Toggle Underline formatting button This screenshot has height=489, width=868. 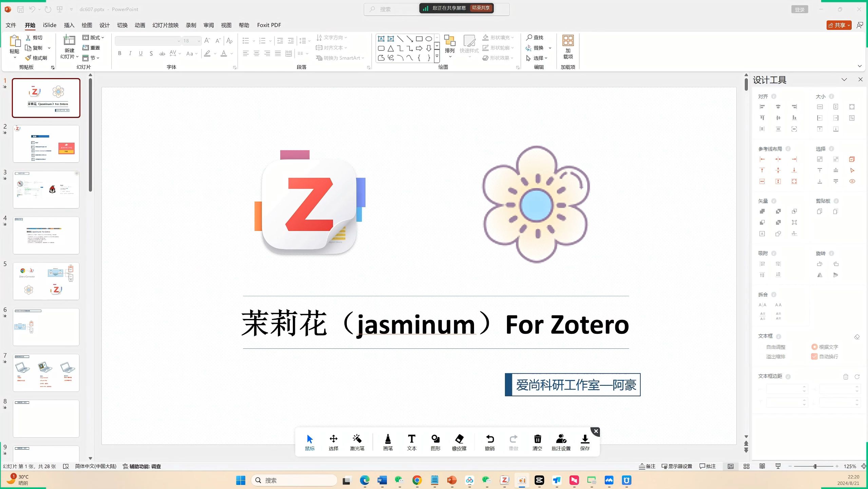(140, 53)
